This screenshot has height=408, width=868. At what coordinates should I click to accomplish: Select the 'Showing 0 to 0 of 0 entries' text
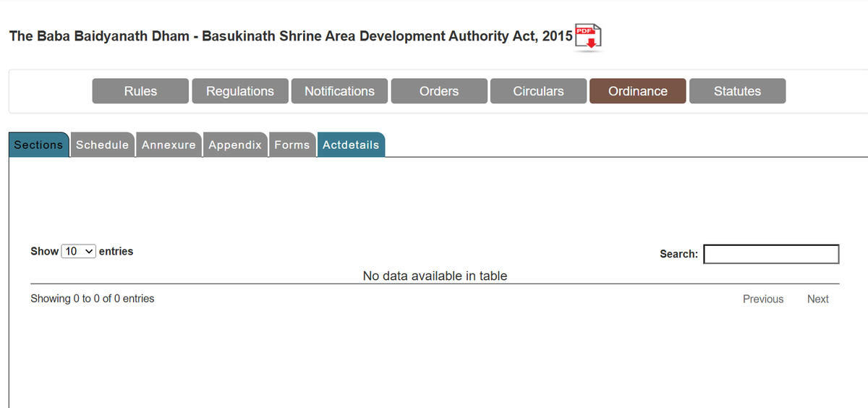coord(92,298)
